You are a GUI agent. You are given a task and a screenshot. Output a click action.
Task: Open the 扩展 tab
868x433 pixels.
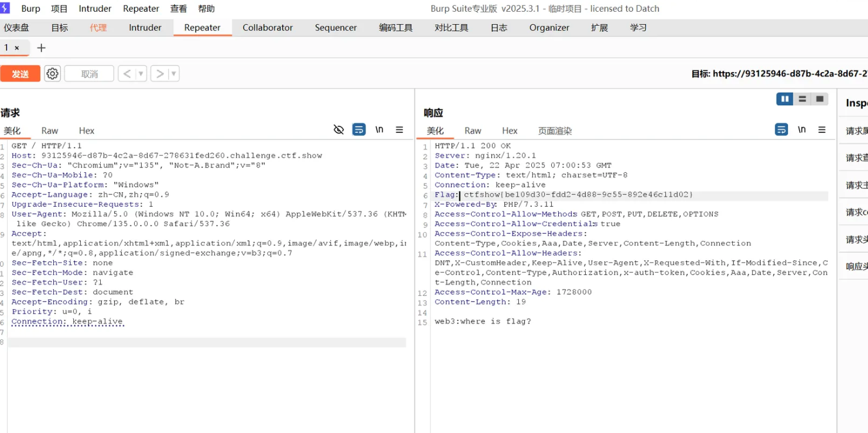tap(599, 28)
